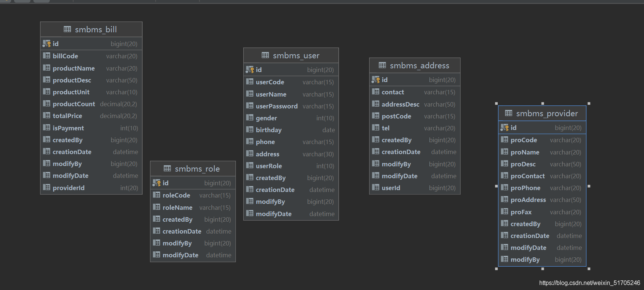Viewport: 644px width, 290px height.
Task: Select the productUnit column in smbms_bill
Action: click(x=91, y=92)
